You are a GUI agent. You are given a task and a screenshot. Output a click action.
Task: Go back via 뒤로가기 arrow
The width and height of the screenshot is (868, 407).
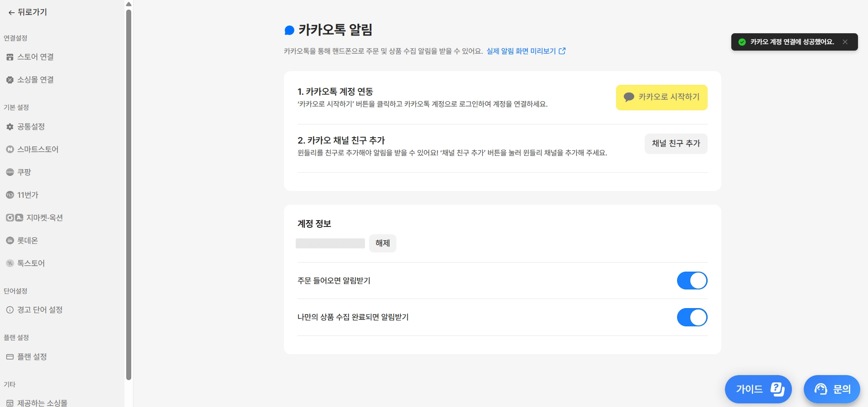click(x=11, y=13)
